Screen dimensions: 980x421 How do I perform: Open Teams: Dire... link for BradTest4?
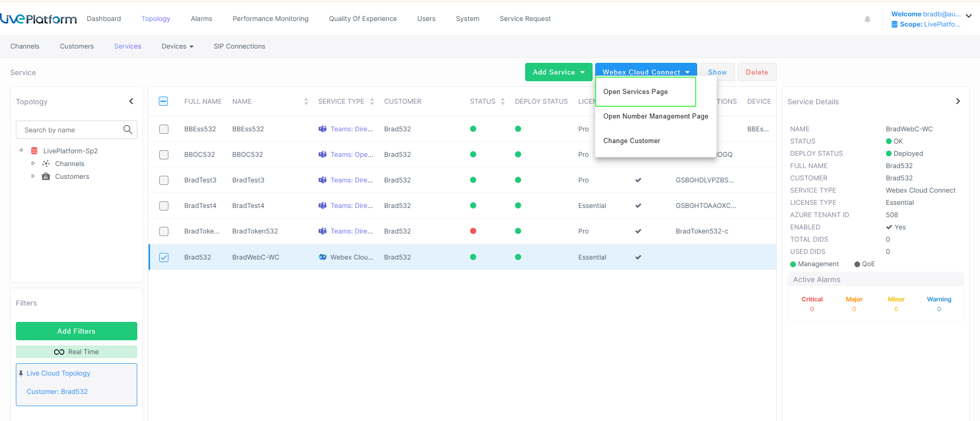coord(352,205)
